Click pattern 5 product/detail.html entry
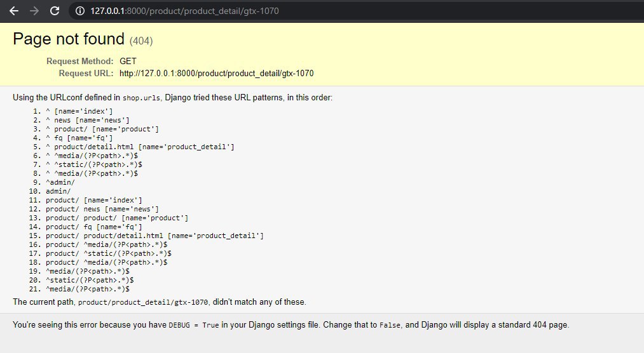The height and width of the screenshot is (353, 644). (140, 147)
